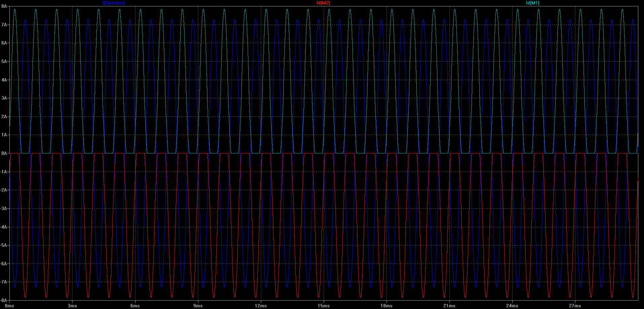This screenshot has width=644, height=309.
Task: Click the 5A vertical axis label
Action: pos(4,62)
